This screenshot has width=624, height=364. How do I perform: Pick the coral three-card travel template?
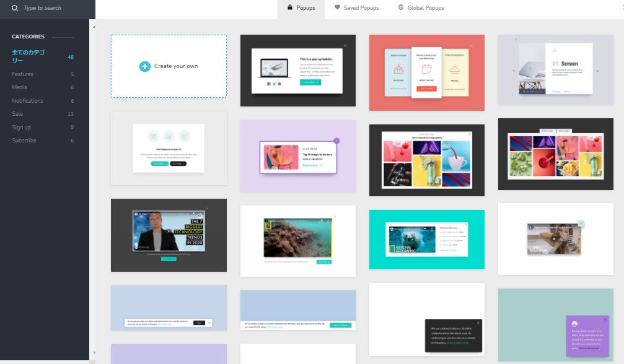pos(426,72)
